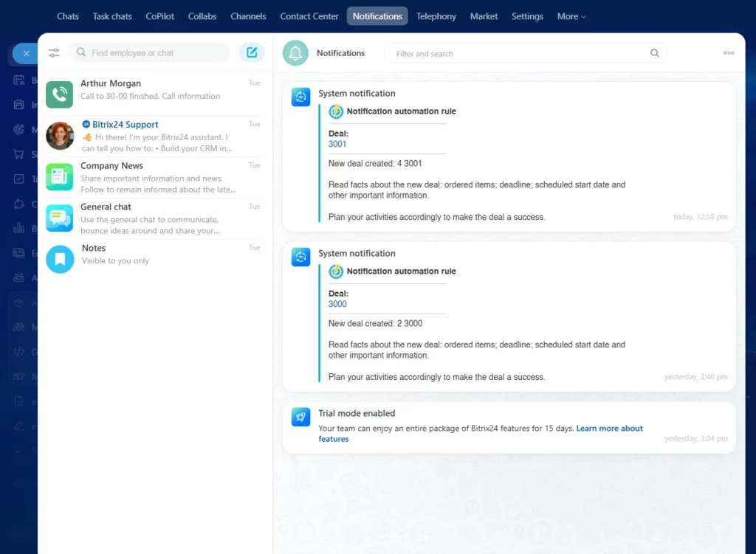756x554 pixels.
Task: Click the Company News newspaper icon
Action: [59, 177]
